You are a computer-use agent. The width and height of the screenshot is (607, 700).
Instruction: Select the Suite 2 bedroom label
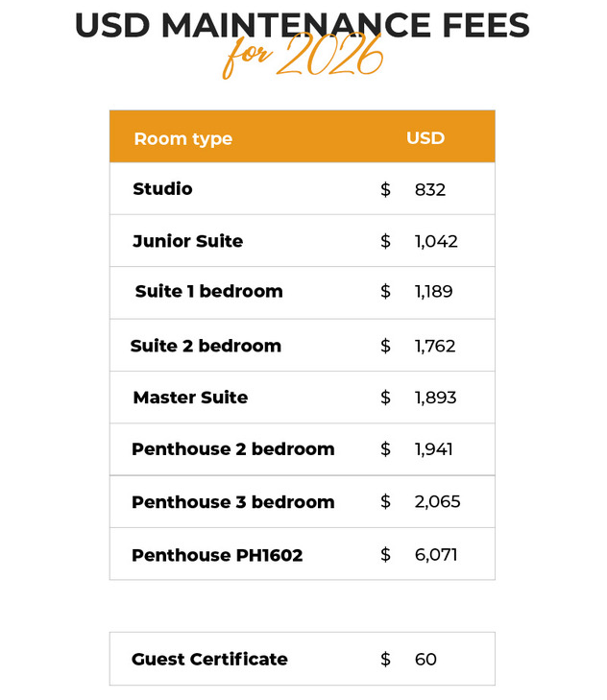(x=206, y=346)
